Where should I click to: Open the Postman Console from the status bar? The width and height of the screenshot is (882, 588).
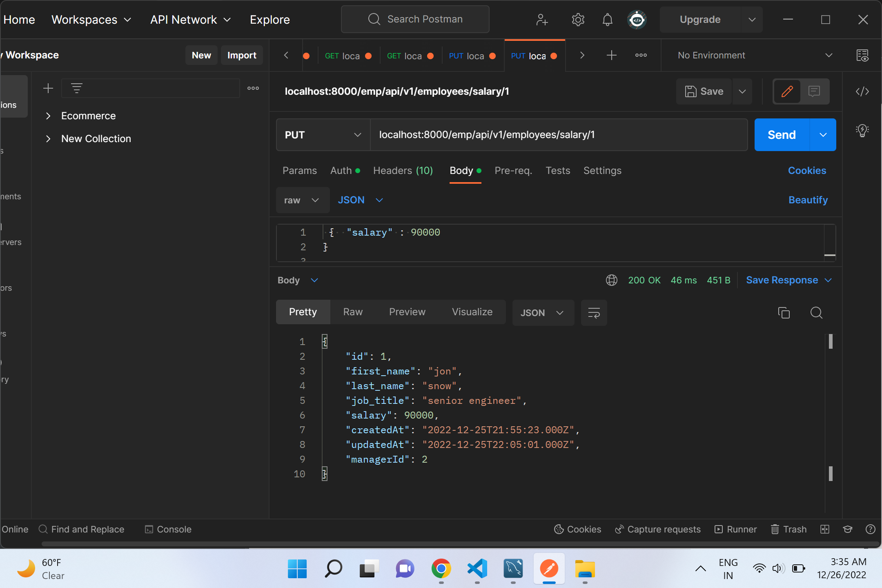coord(168,529)
